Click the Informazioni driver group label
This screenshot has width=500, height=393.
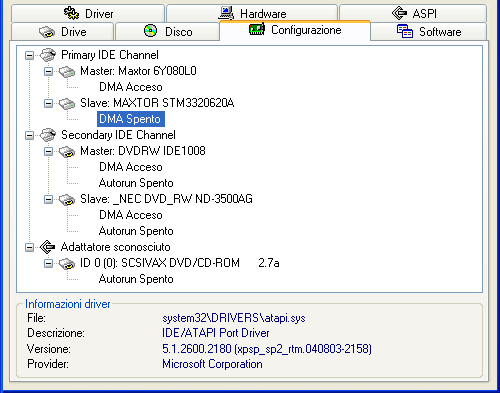coord(68,304)
